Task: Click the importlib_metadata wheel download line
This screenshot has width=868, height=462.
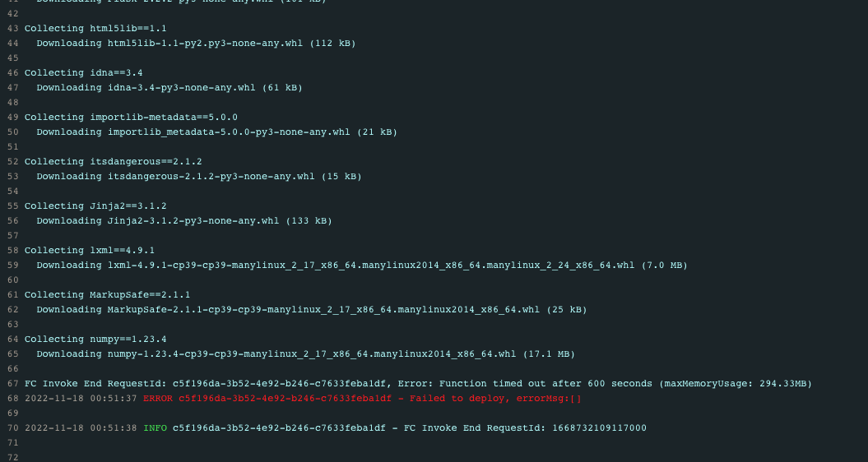Action: [217, 132]
